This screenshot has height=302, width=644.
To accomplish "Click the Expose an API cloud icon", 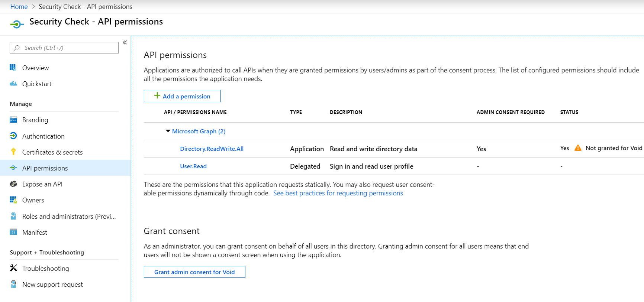I will tap(13, 184).
